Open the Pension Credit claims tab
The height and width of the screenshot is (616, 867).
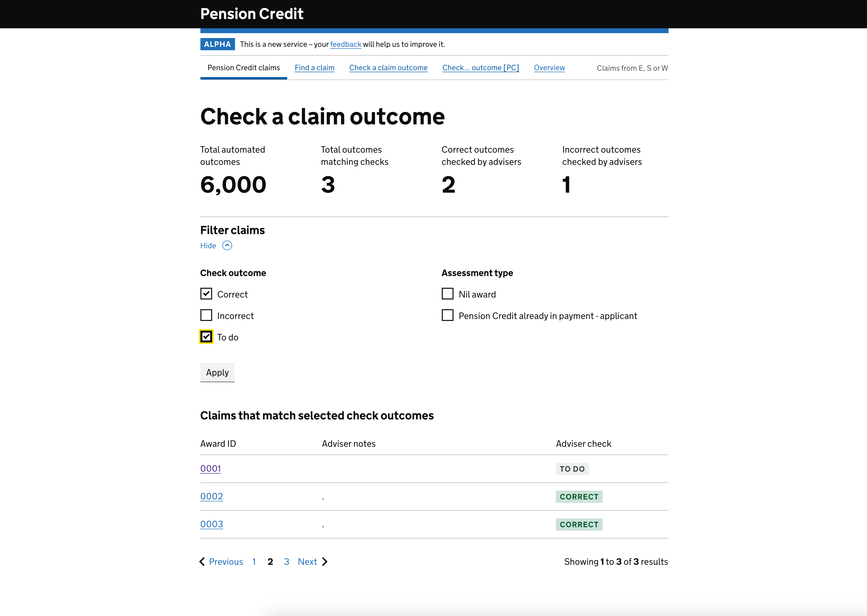click(244, 68)
